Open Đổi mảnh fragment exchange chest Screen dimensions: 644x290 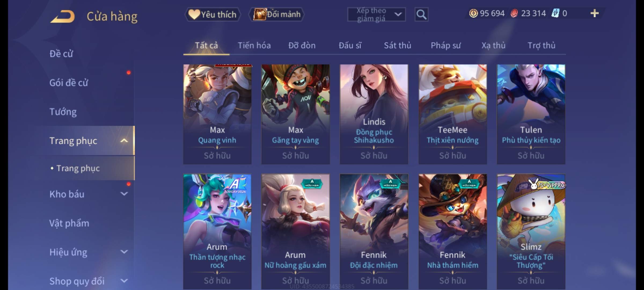[x=276, y=14]
